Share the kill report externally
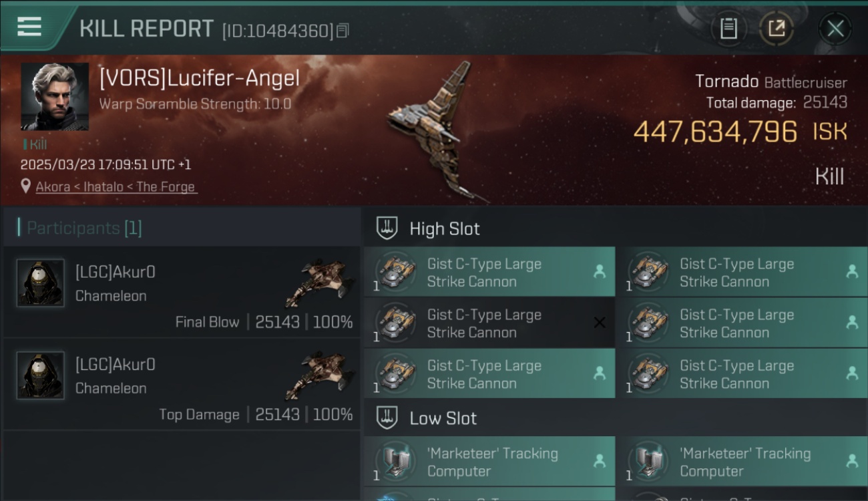Viewport: 868px width, 501px height. [777, 28]
